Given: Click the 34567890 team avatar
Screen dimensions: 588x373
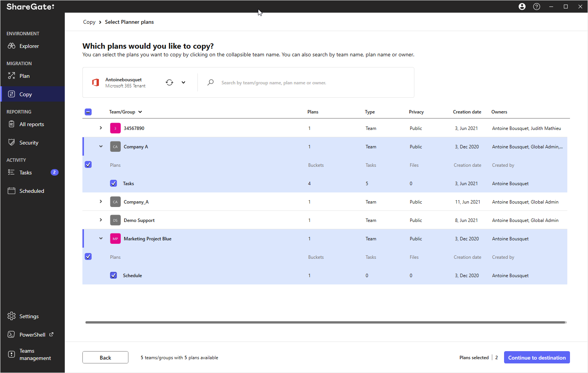Looking at the screenshot, I should click(115, 128).
